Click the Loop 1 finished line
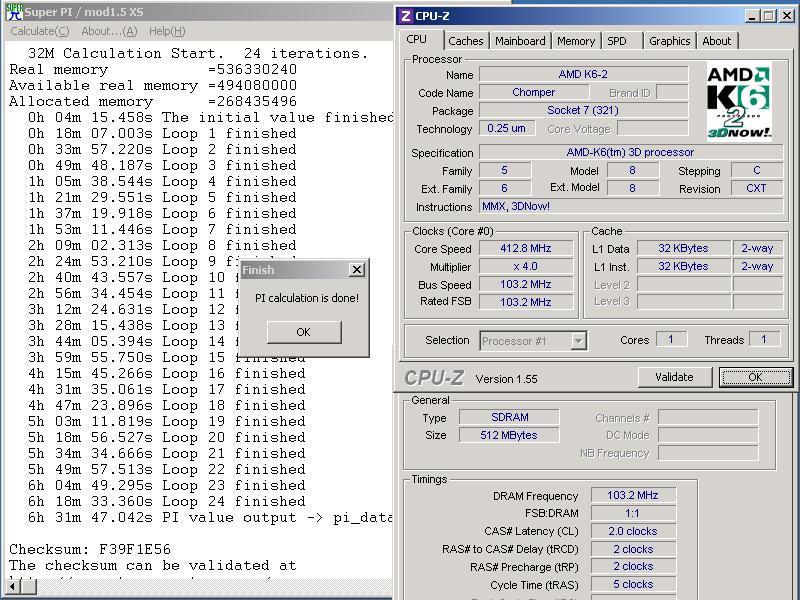Screen dimensions: 800x600 click(x=162, y=134)
